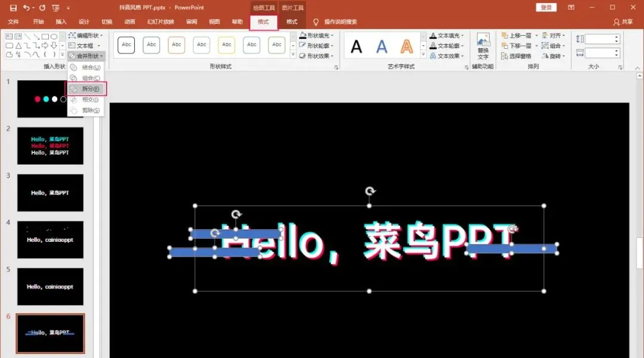Viewport: 644px width, 358px height.
Task: Open 形状轮廓 dropdown
Action: (x=316, y=45)
